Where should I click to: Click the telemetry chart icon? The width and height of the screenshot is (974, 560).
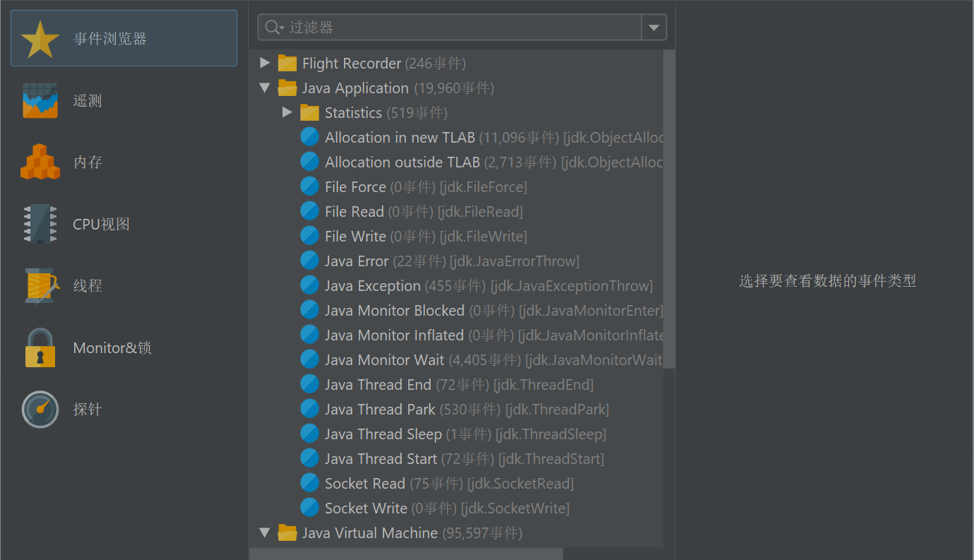pos(40,100)
